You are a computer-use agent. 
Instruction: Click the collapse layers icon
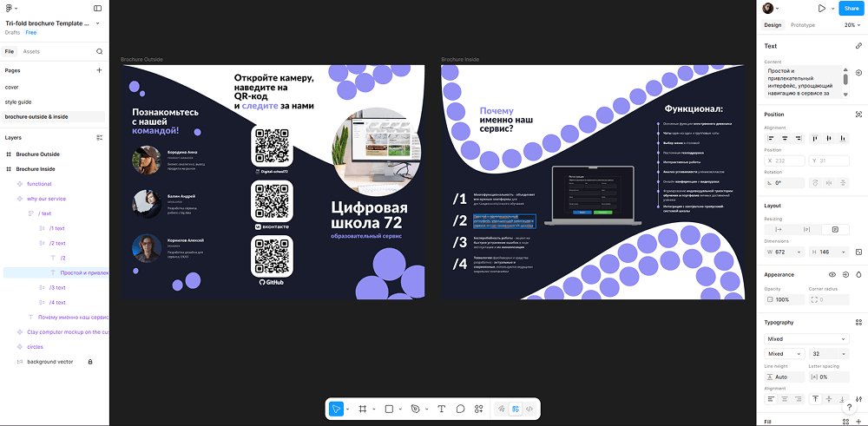(99, 137)
